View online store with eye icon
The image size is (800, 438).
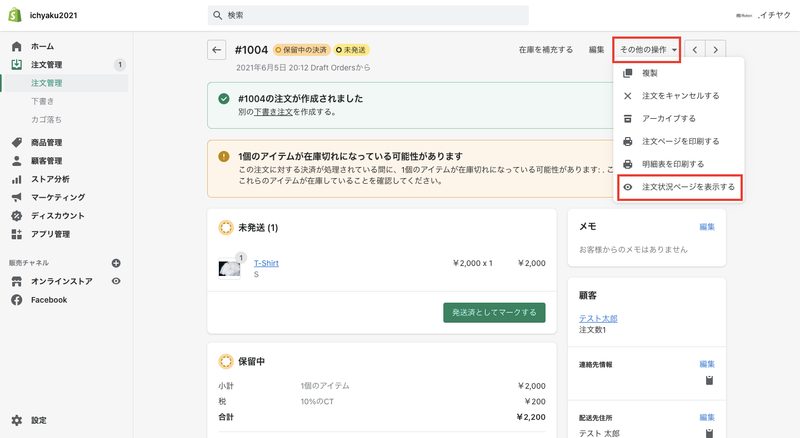pyautogui.click(x=116, y=281)
